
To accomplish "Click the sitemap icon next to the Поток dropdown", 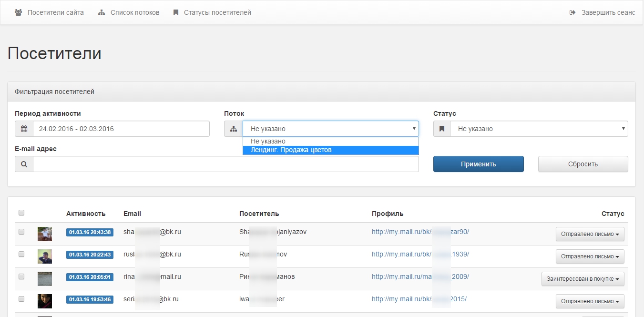I will click(x=233, y=129).
